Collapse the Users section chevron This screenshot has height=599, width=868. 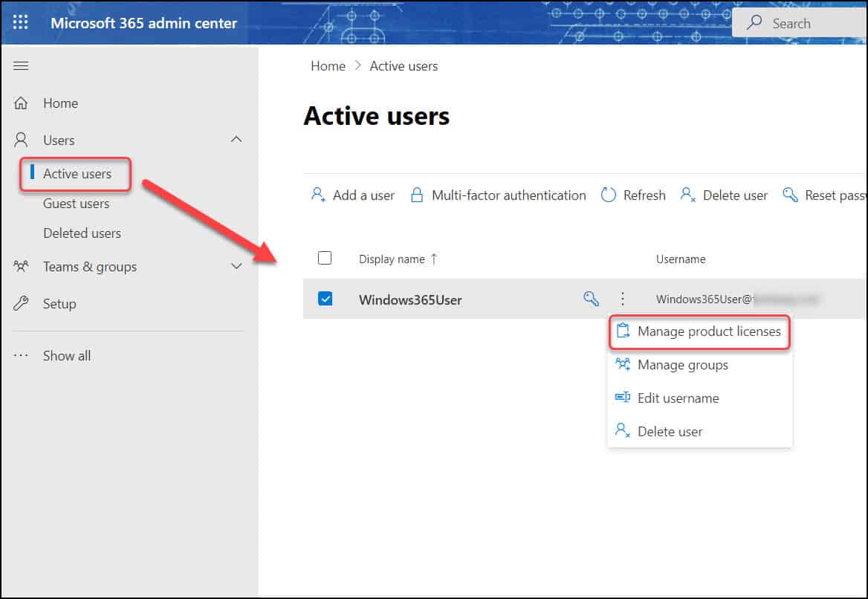pyautogui.click(x=236, y=140)
